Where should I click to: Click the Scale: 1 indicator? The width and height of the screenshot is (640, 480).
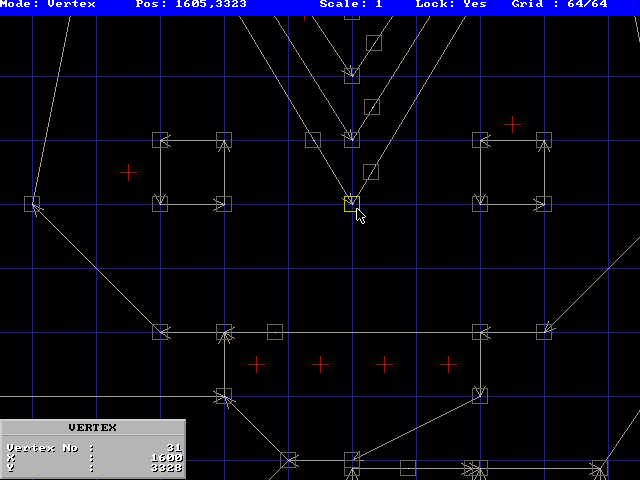point(351,5)
